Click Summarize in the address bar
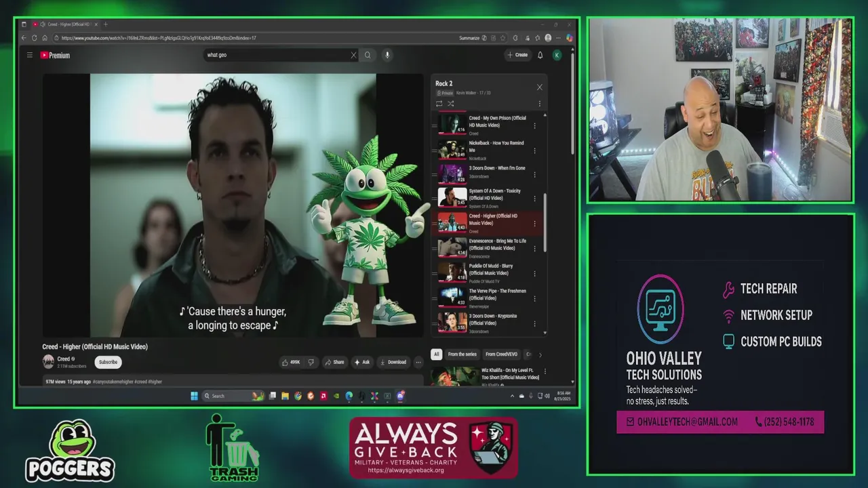The width and height of the screenshot is (868, 488). pyautogui.click(x=469, y=38)
